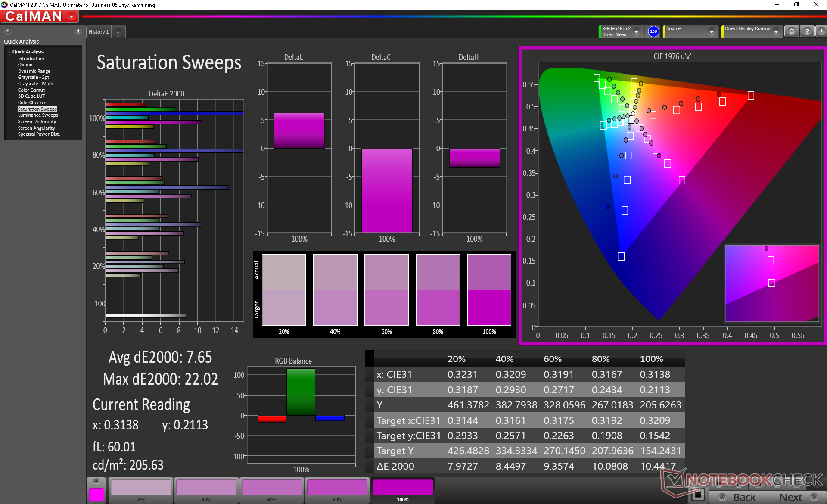Screen dimensions: 827x504
Task: Collapse the Quick Analysis tree node
Action: click(x=9, y=52)
